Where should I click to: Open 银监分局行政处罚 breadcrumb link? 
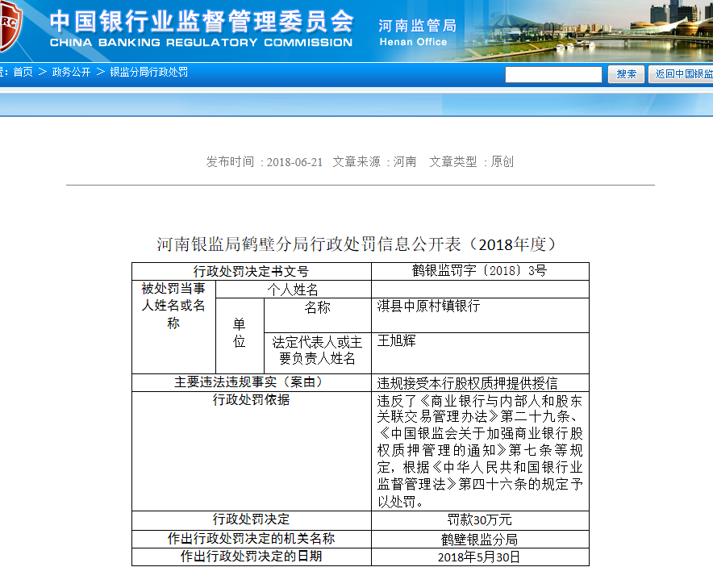click(148, 73)
